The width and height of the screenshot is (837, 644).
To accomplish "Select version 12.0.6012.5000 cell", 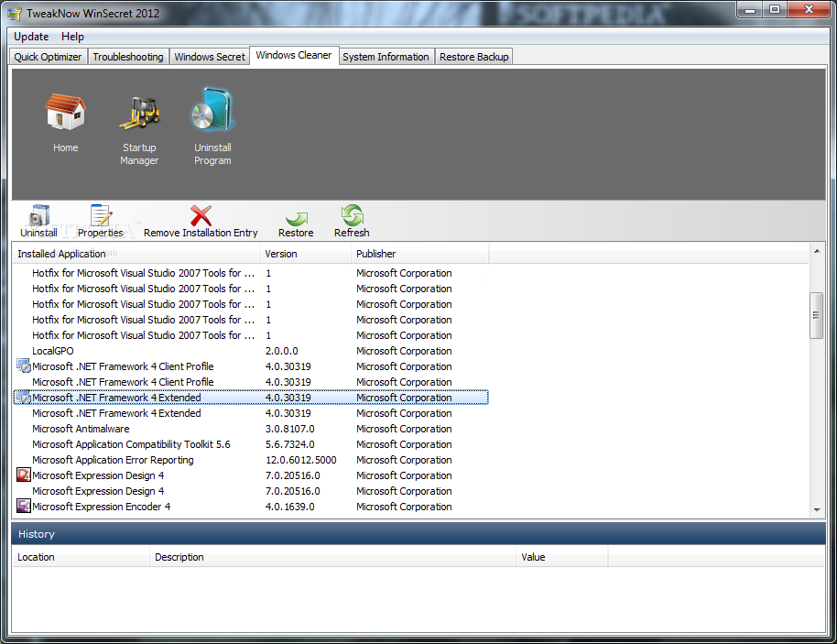I will click(301, 460).
